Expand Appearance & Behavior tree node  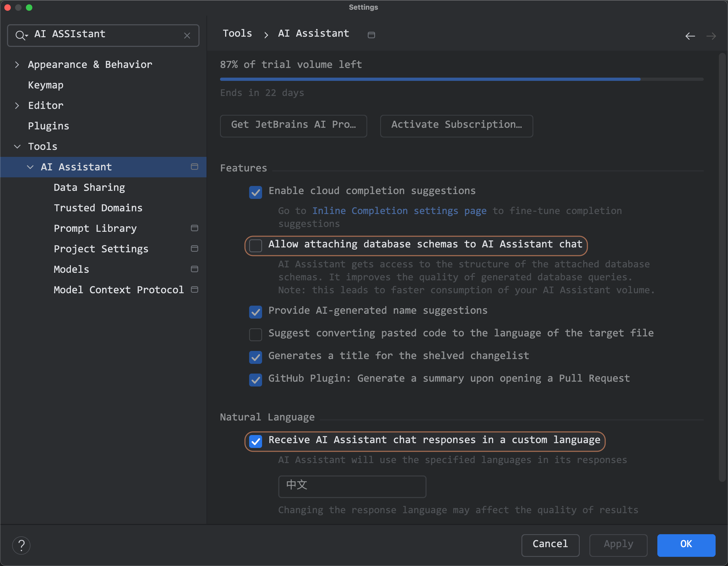click(17, 65)
